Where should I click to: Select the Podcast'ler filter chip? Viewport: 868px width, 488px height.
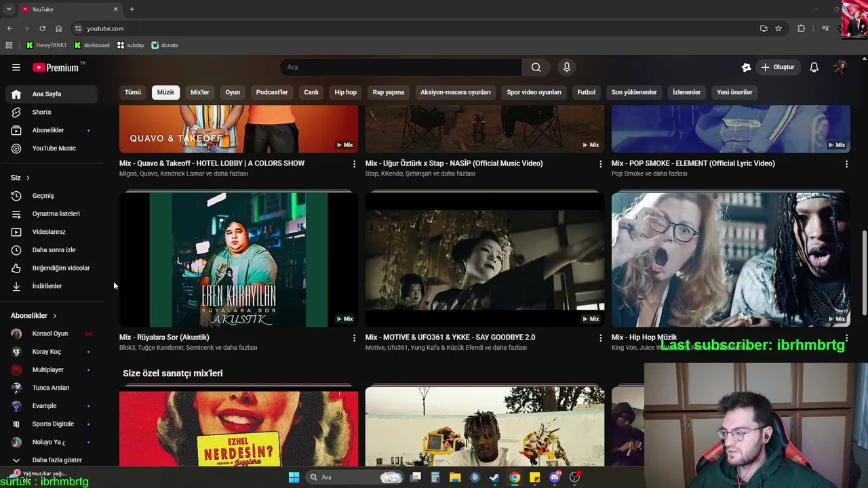pos(272,92)
